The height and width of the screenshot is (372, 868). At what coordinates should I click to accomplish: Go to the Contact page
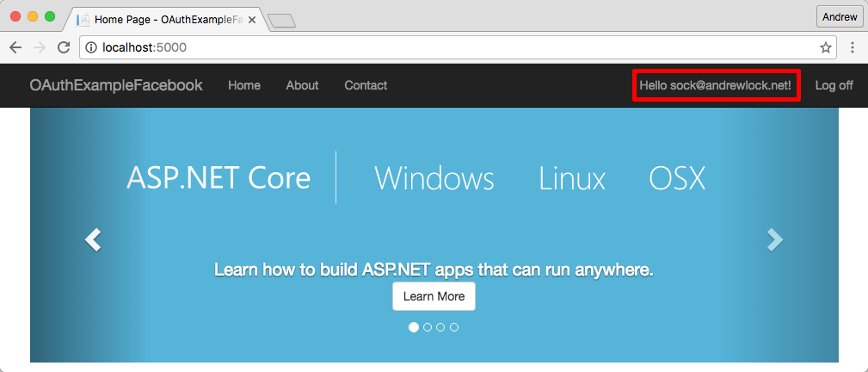pyautogui.click(x=366, y=85)
